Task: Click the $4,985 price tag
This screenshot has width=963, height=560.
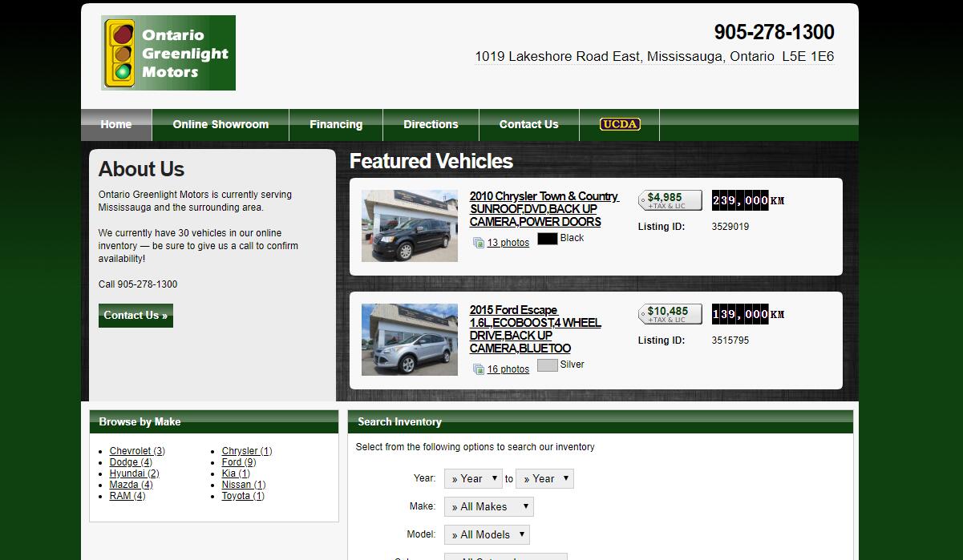Action: (x=670, y=200)
